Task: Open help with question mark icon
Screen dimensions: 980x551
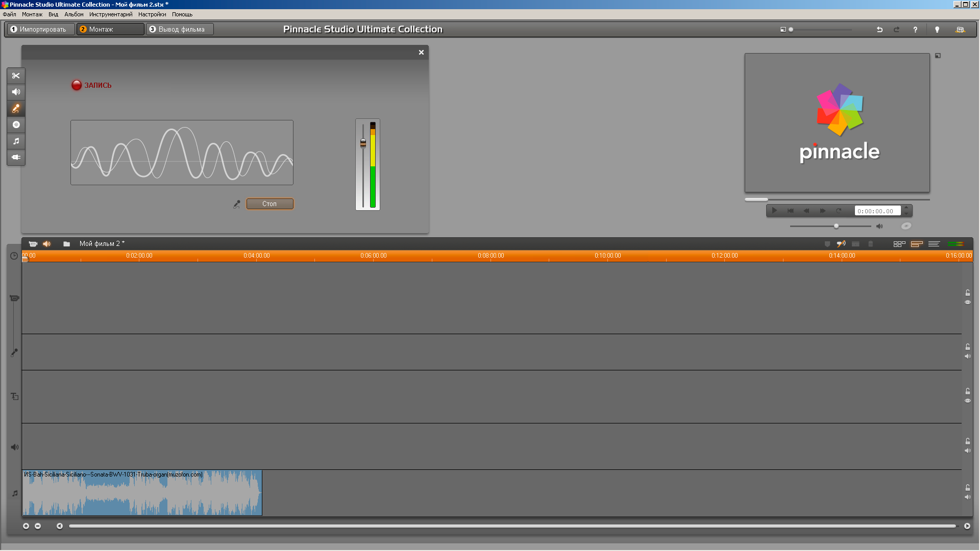Action: click(915, 30)
